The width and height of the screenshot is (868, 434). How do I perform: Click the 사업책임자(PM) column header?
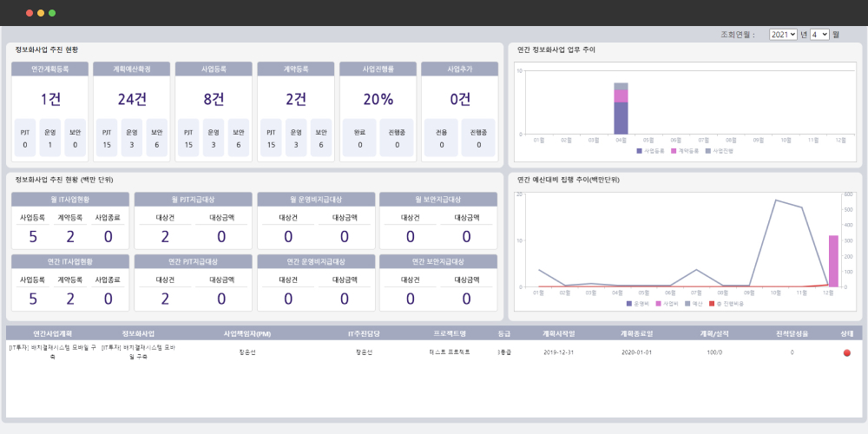(247, 333)
